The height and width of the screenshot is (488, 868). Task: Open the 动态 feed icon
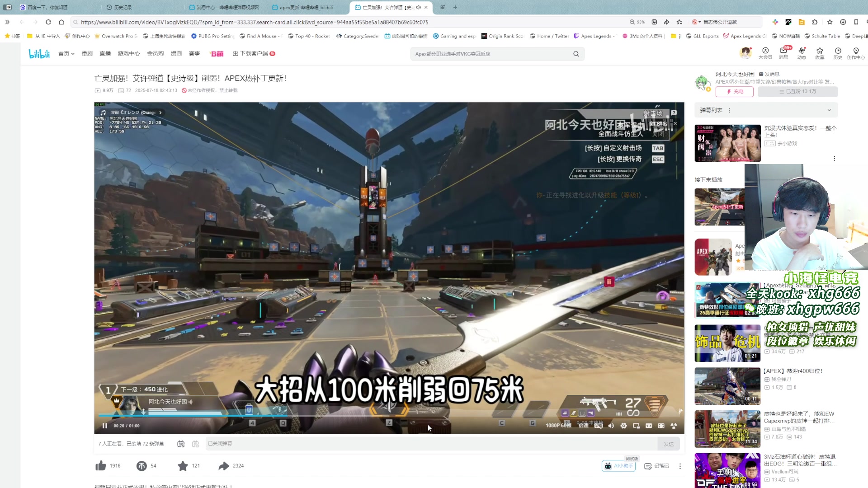tap(802, 53)
